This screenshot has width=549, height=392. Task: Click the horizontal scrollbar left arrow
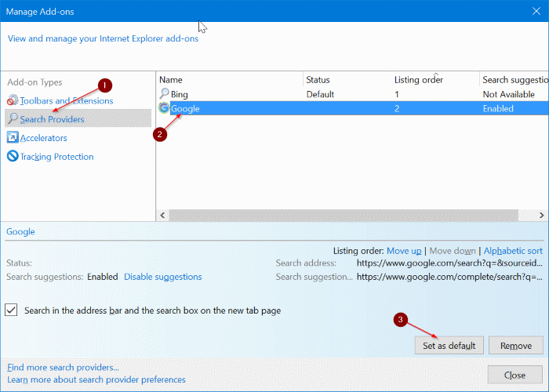pyautogui.click(x=162, y=215)
